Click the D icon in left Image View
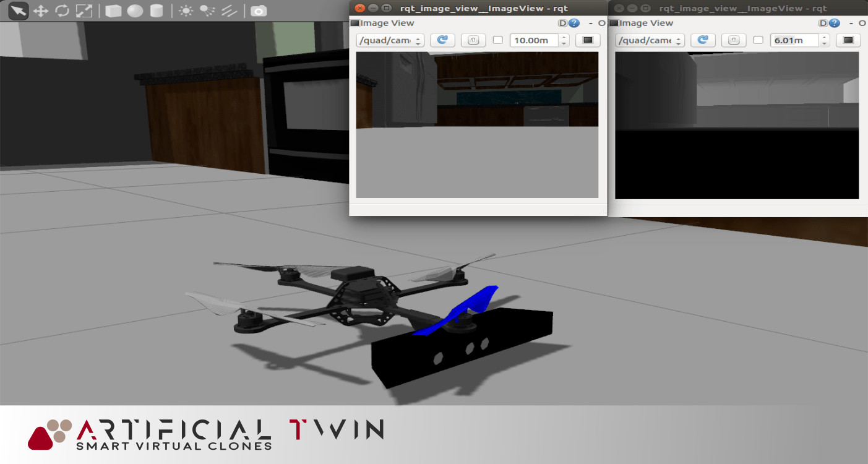868x464 pixels. pos(562,23)
